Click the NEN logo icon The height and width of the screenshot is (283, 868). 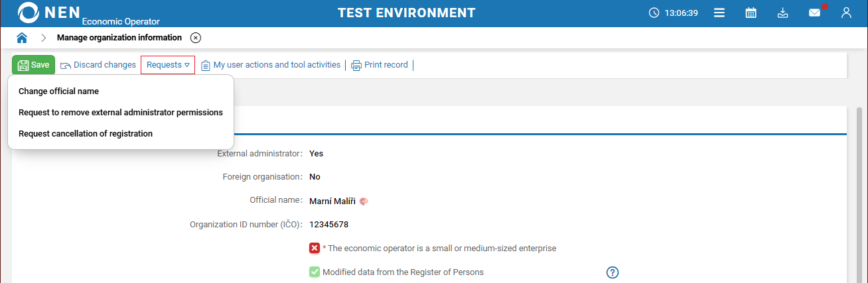pyautogui.click(x=29, y=13)
